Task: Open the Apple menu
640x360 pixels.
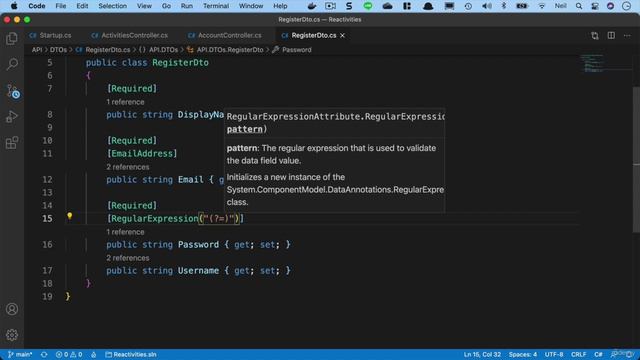Action: point(14,6)
